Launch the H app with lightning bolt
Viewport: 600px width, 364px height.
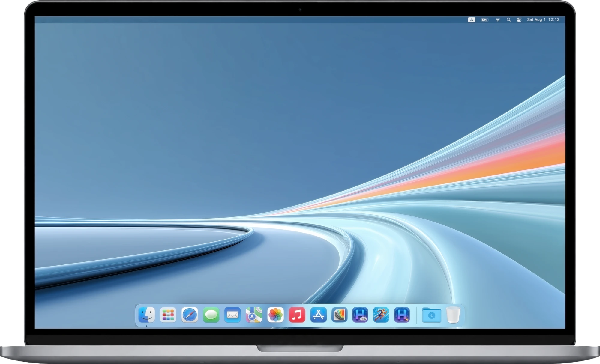point(402,315)
